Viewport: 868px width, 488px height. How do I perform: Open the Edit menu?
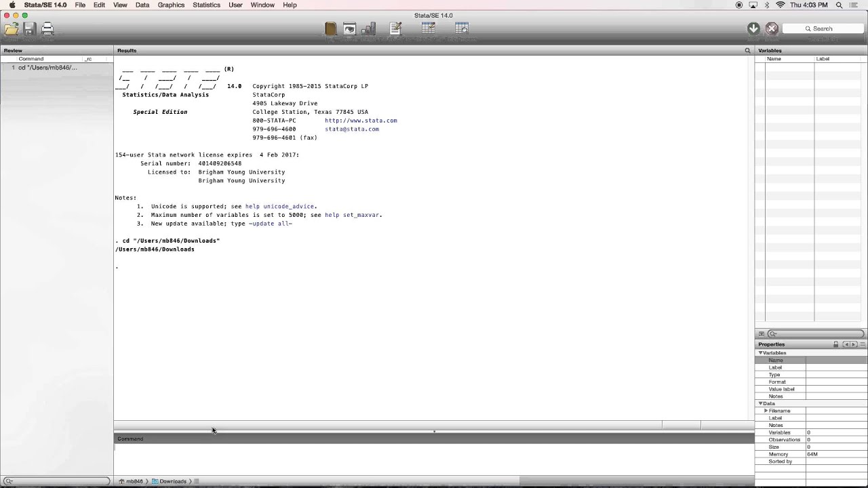pos(99,5)
